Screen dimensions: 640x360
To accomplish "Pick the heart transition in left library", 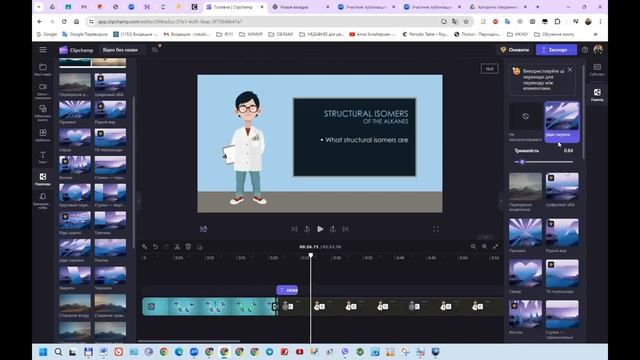I will coord(75,138).
